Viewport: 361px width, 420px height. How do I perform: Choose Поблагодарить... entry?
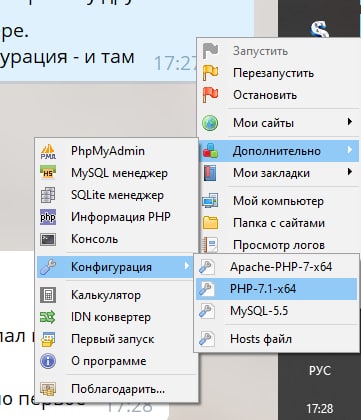(116, 389)
